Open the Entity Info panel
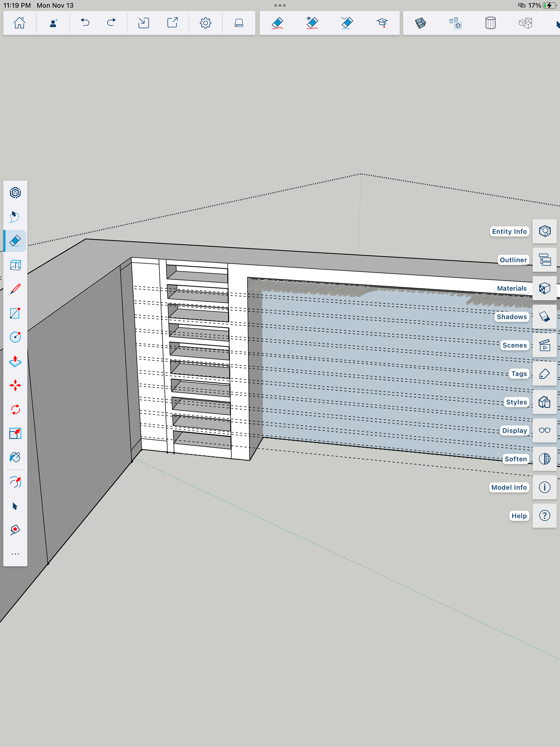Viewport: 560px width, 747px height. point(544,231)
